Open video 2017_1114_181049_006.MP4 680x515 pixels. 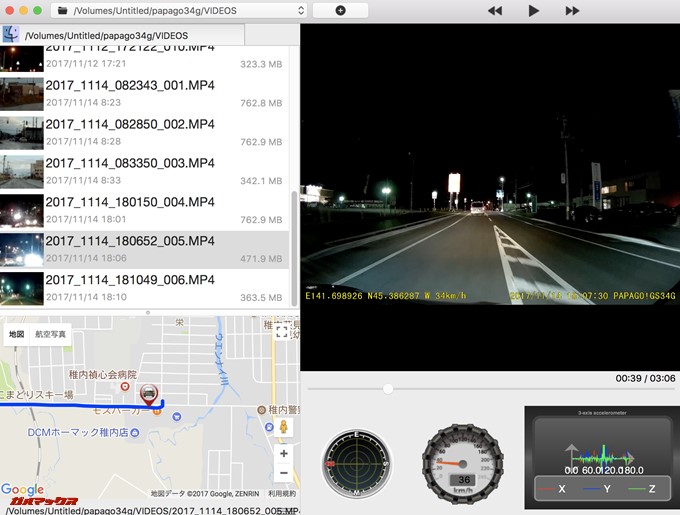[x=130, y=286]
